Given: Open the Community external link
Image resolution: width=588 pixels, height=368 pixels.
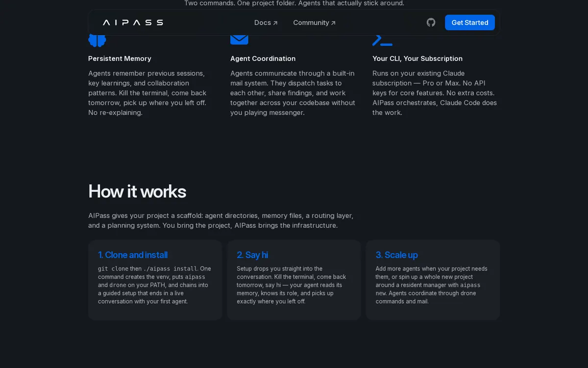Looking at the screenshot, I should (x=315, y=23).
